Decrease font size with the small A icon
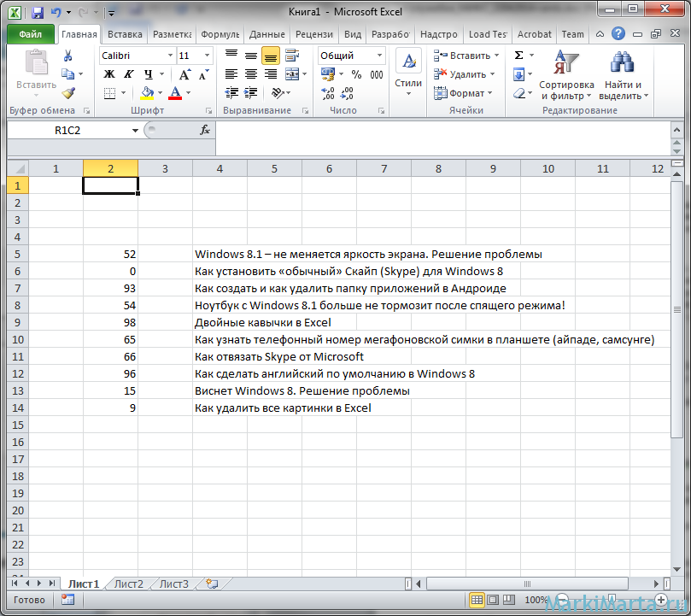The width and height of the screenshot is (691, 616). tap(203, 74)
